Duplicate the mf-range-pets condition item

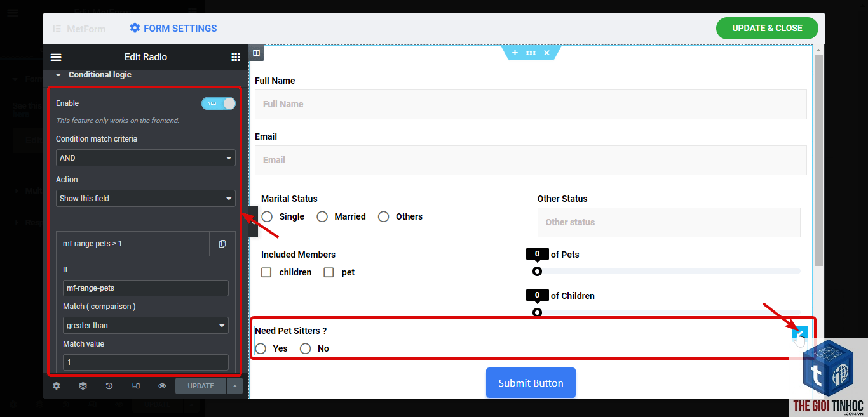tap(222, 244)
